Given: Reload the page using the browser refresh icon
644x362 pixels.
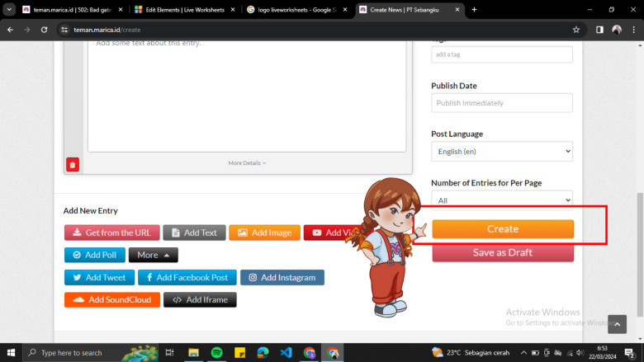Looking at the screenshot, I should (45, 29).
